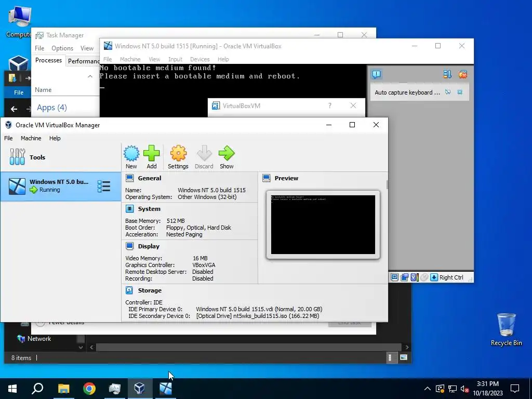Image resolution: width=532 pixels, height=399 pixels.
Task: Click the Name column header in Task Manager
Action: pyautogui.click(x=43, y=89)
